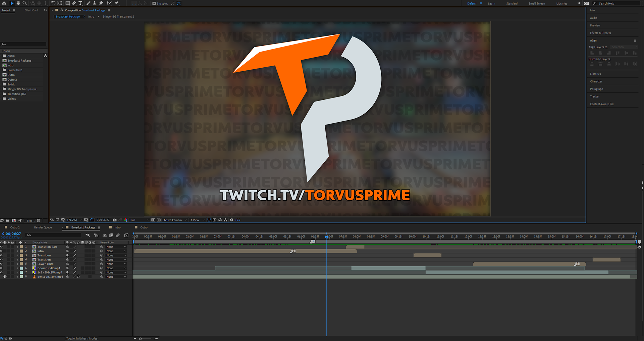Image resolution: width=644 pixels, height=341 pixels.
Task: Hide the Intro layer eye
Action: pyautogui.click(x=1, y=251)
